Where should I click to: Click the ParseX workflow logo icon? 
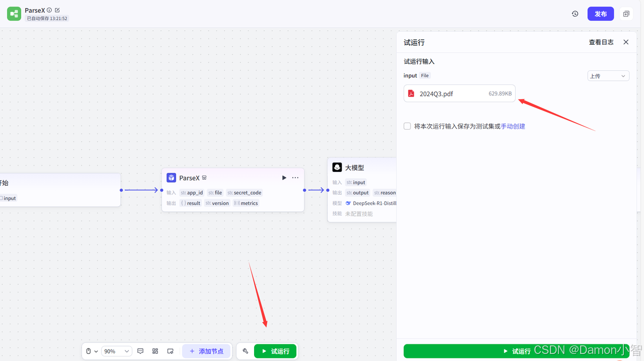pos(14,14)
